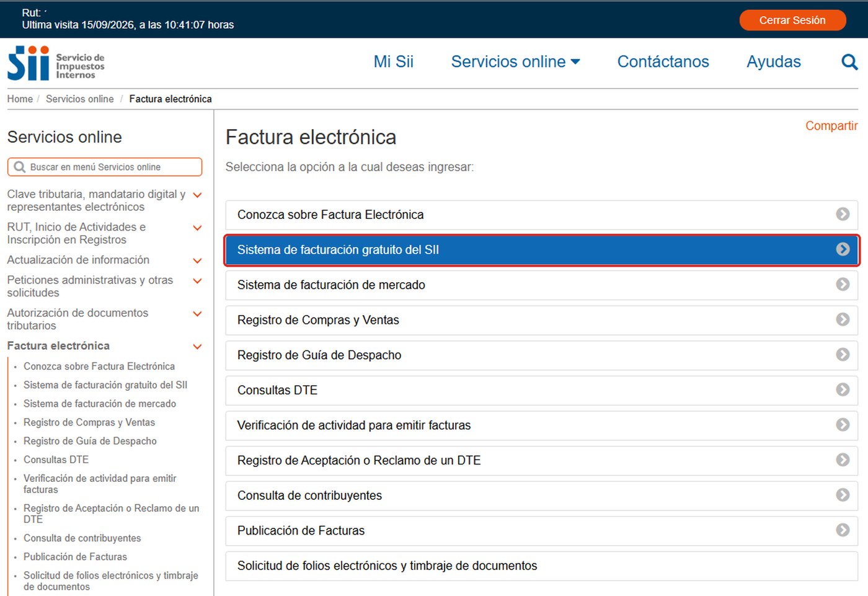This screenshot has width=868, height=596.
Task: Select sidebar link Consulta de contribuyentes
Action: pos(82,538)
